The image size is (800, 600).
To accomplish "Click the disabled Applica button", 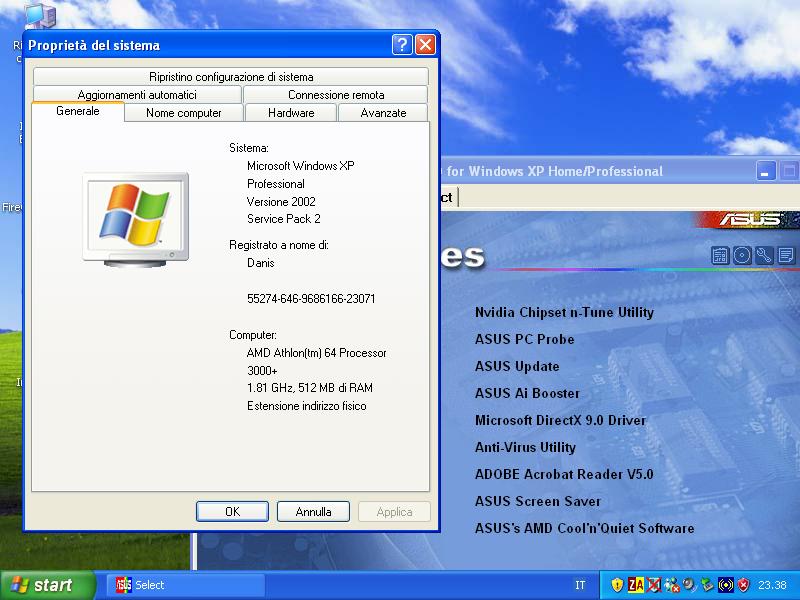I will (394, 511).
